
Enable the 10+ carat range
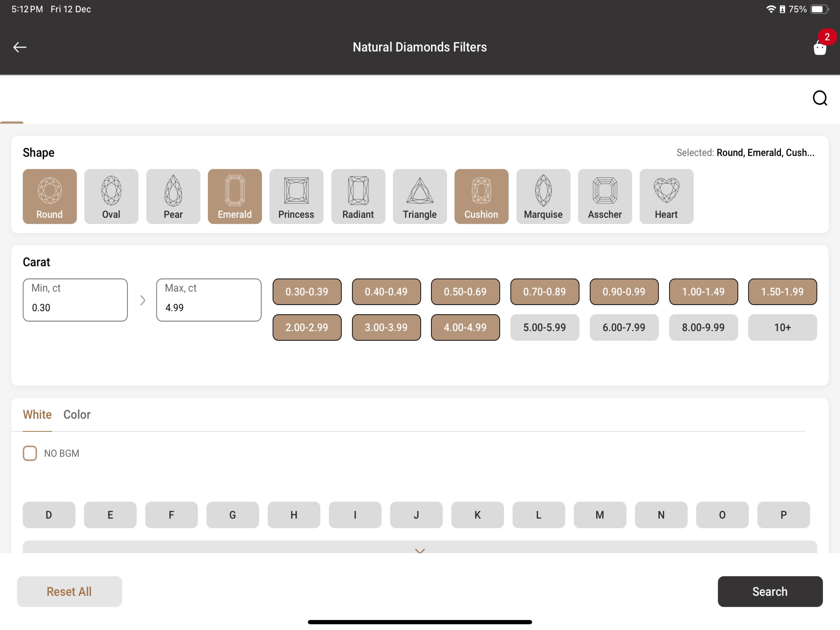782,327
